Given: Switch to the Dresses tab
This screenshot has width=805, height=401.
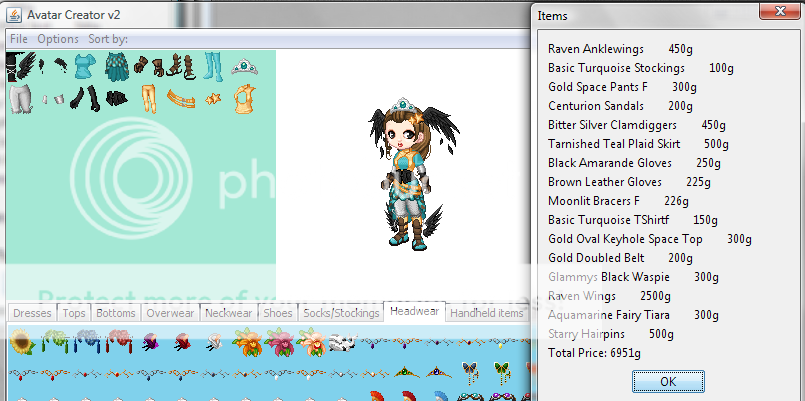Looking at the screenshot, I should 32,313.
